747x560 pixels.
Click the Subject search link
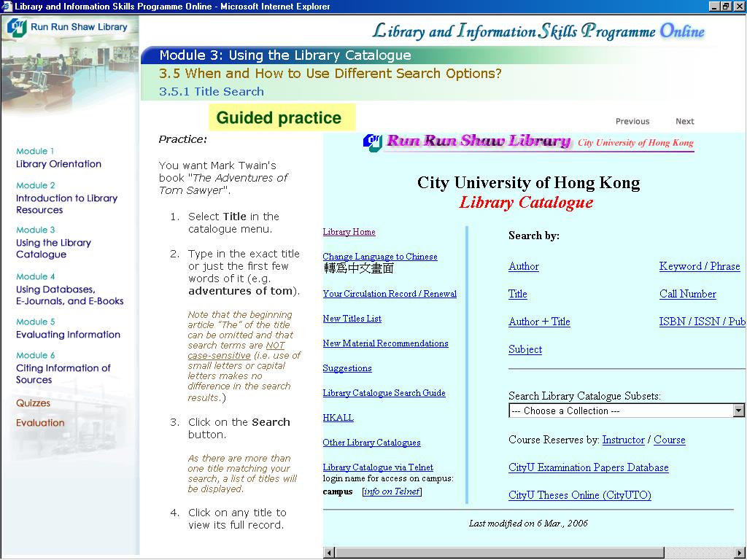click(525, 349)
